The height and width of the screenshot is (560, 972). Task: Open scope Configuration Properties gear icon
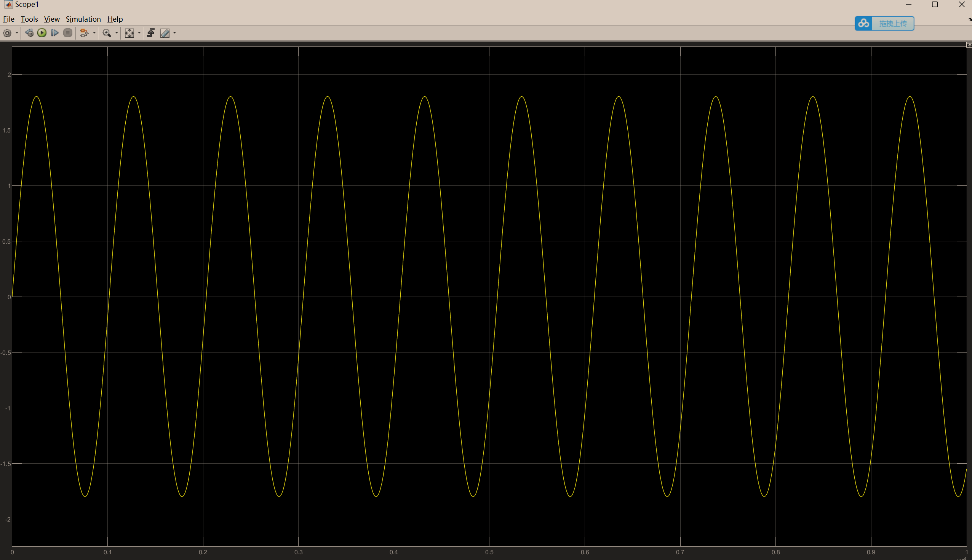pos(7,33)
